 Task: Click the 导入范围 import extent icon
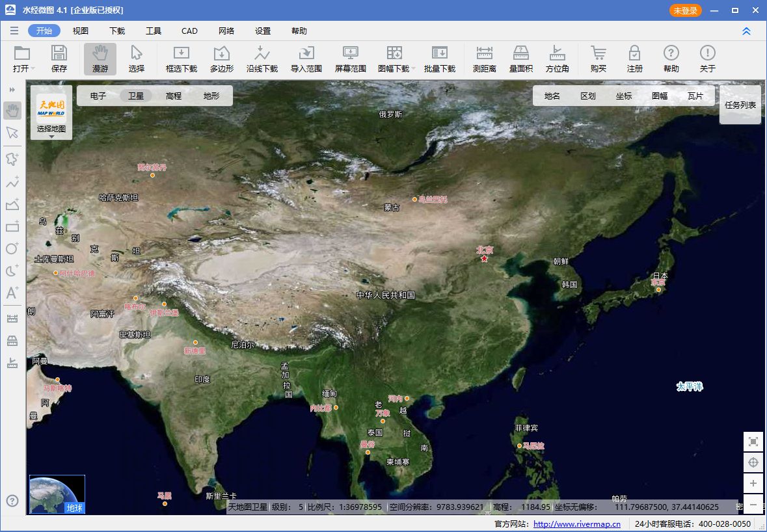point(306,59)
